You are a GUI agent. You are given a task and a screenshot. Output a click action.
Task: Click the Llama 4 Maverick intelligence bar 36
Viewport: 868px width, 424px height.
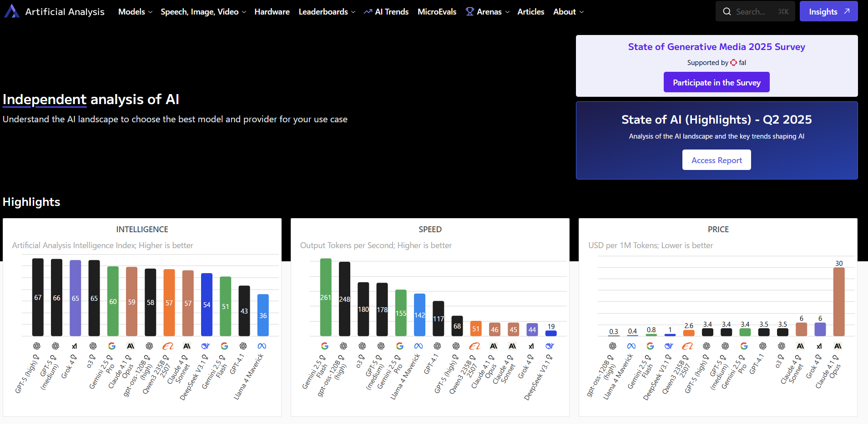[263, 315]
